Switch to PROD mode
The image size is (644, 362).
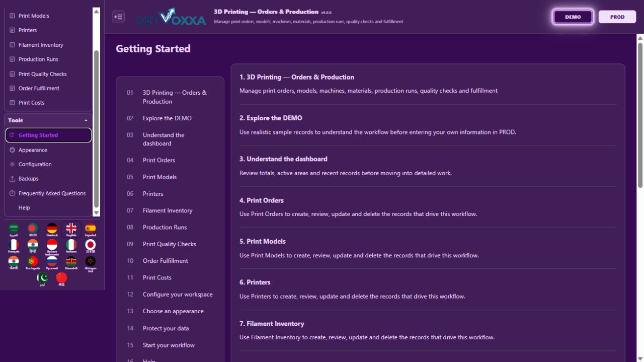tap(617, 17)
